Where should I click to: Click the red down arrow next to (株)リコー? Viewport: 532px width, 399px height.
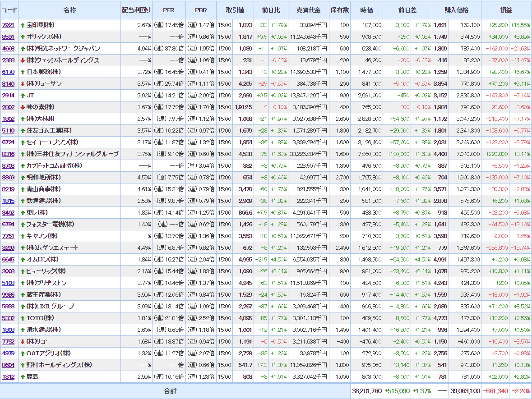pyautogui.click(x=23, y=341)
